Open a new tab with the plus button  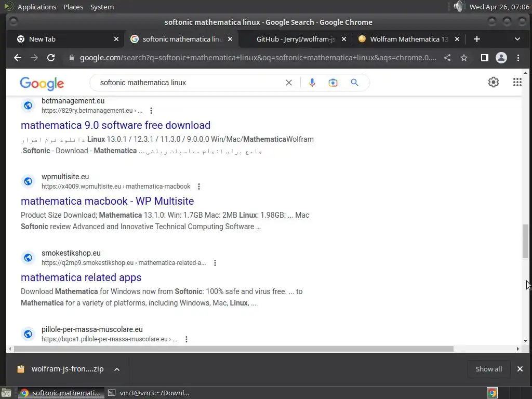tap(477, 39)
